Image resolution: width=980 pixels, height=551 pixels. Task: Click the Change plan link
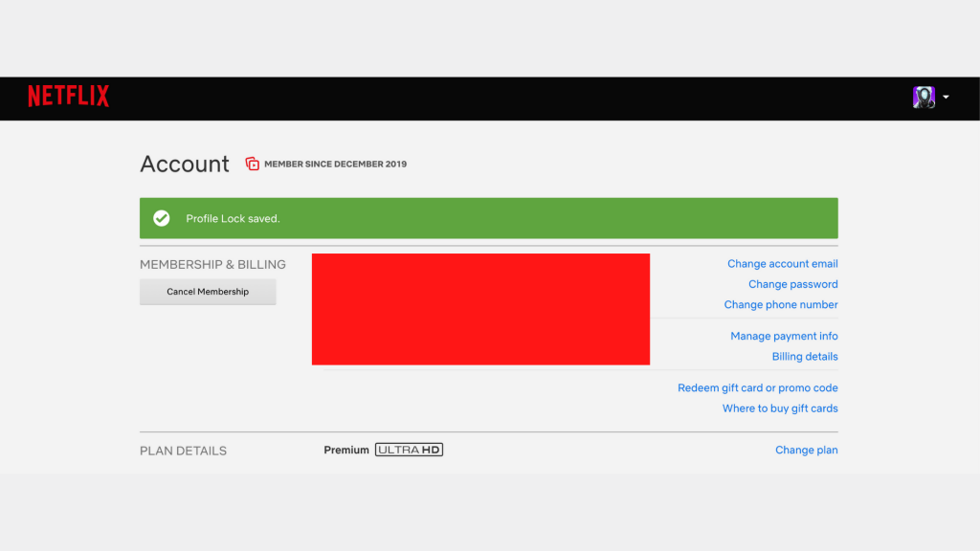point(806,450)
